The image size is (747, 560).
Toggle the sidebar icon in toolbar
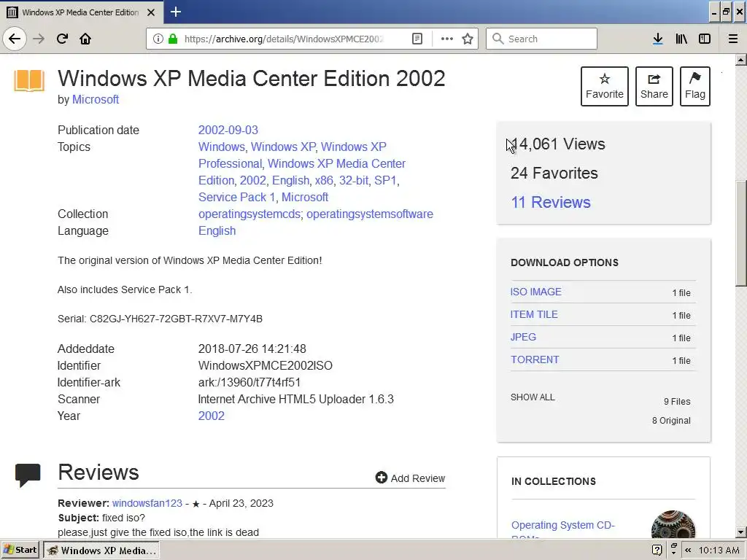(x=705, y=39)
